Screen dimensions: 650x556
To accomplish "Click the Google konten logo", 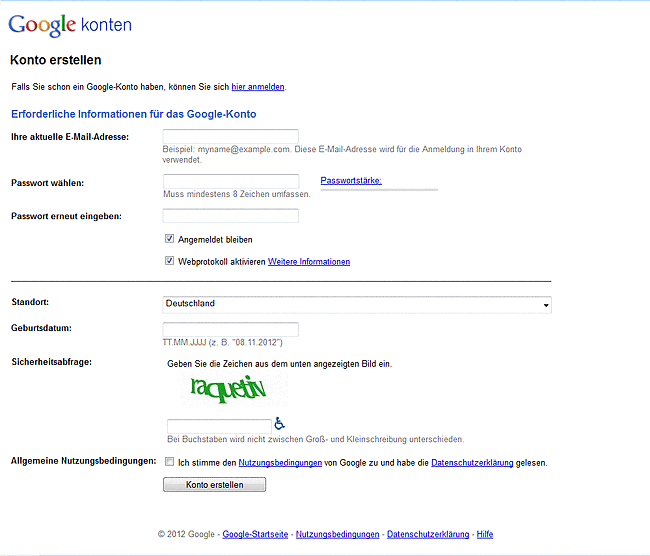I will click(70, 25).
